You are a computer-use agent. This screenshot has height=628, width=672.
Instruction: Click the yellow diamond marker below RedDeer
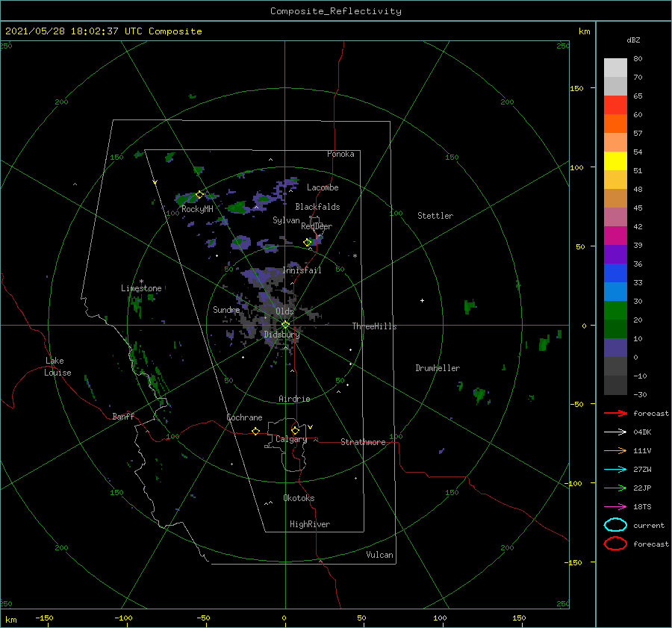[308, 243]
